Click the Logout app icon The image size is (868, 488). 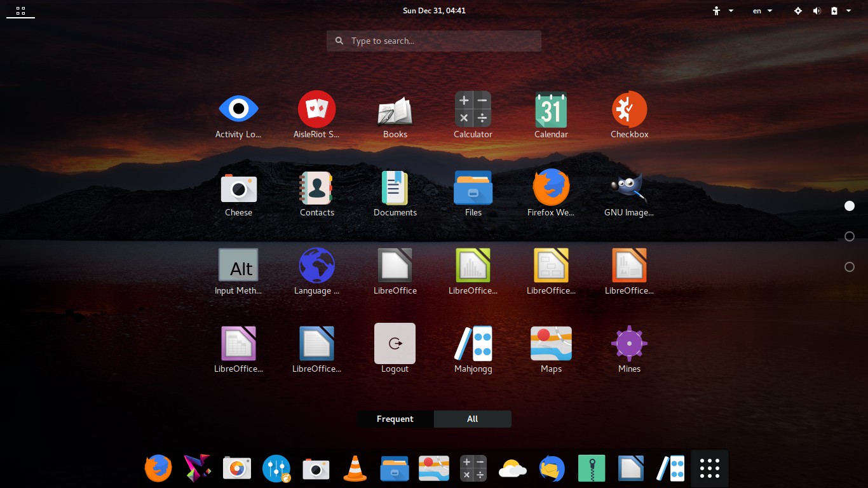tap(395, 344)
